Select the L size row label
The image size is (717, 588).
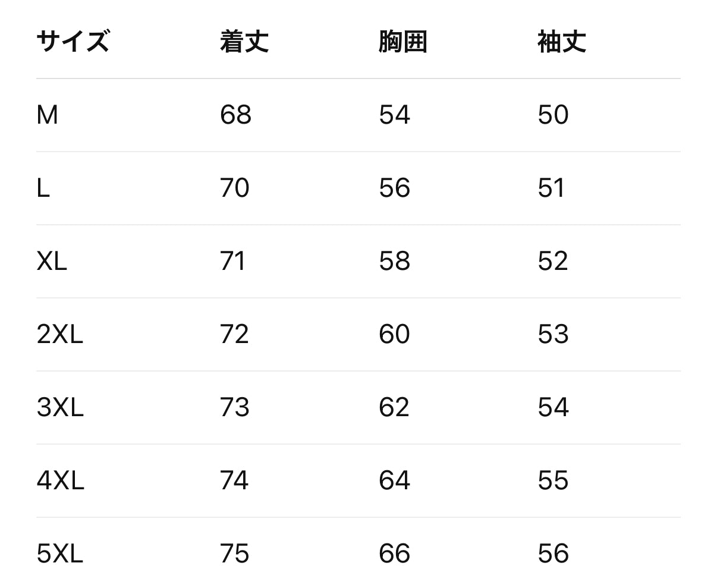tap(43, 188)
